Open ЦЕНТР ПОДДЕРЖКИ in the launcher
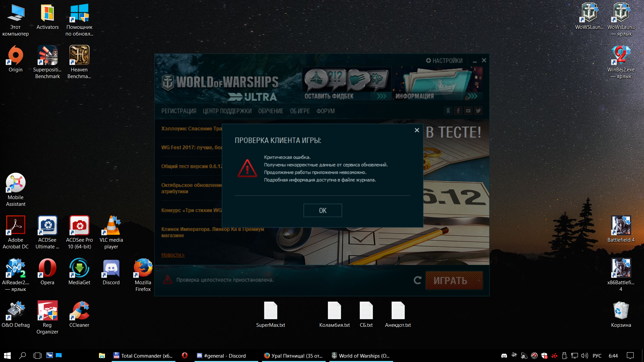The height and width of the screenshot is (362, 644). 227,111
